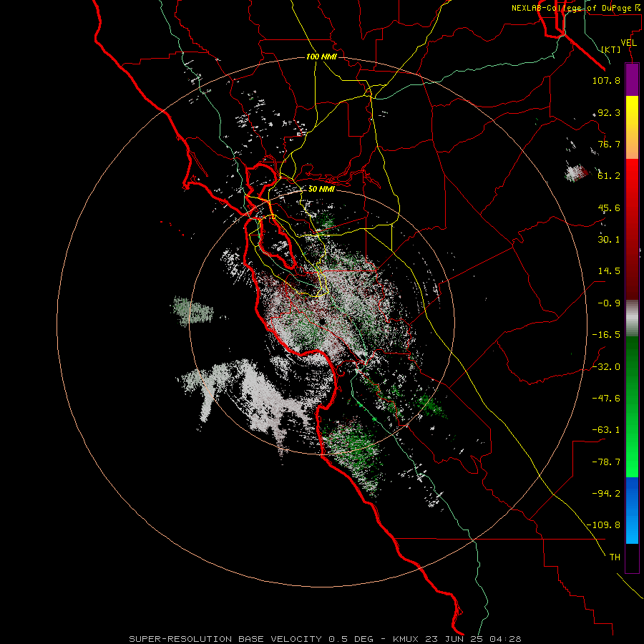Click the 107.8 velocity scale value

point(606,80)
